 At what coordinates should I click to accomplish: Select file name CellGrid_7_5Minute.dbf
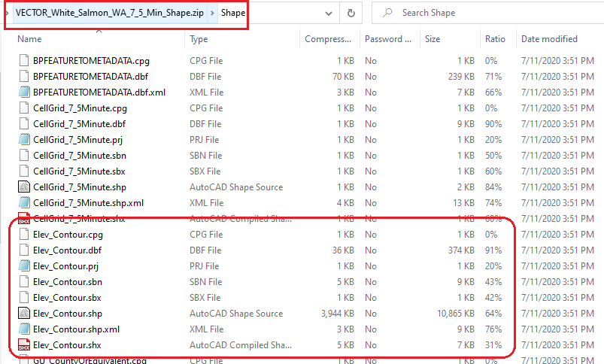pos(79,123)
